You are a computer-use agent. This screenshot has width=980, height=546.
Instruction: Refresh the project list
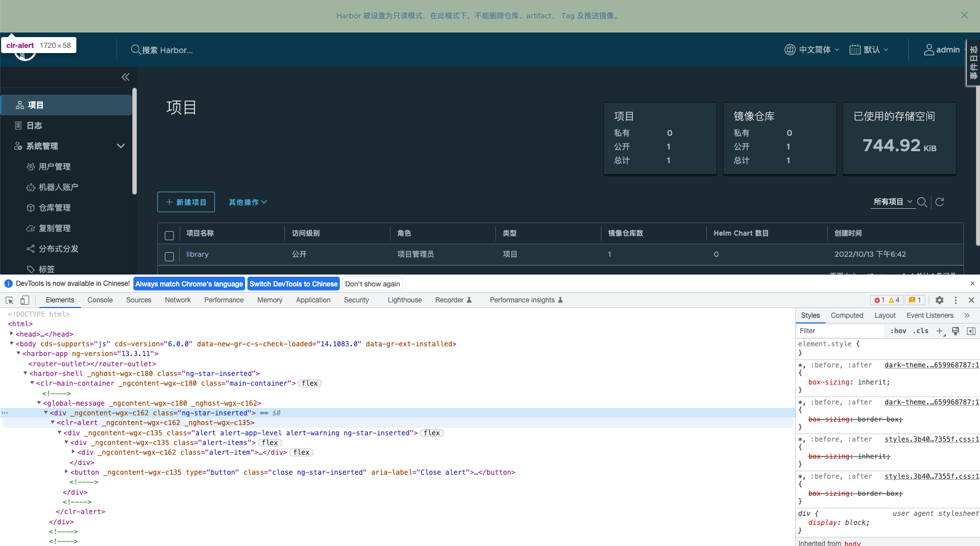click(940, 202)
